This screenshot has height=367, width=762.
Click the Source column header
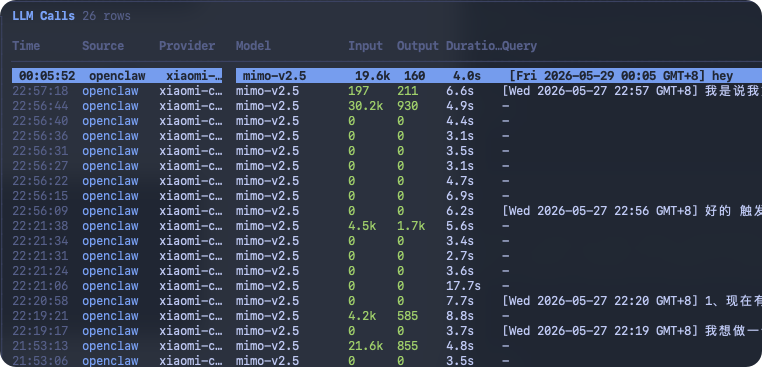pyautogui.click(x=103, y=46)
